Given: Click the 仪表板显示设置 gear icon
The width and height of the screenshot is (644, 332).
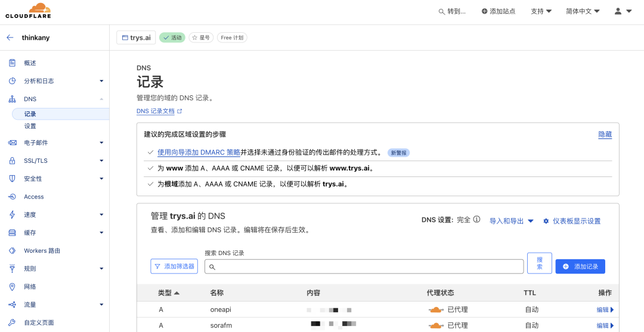Looking at the screenshot, I should [546, 221].
